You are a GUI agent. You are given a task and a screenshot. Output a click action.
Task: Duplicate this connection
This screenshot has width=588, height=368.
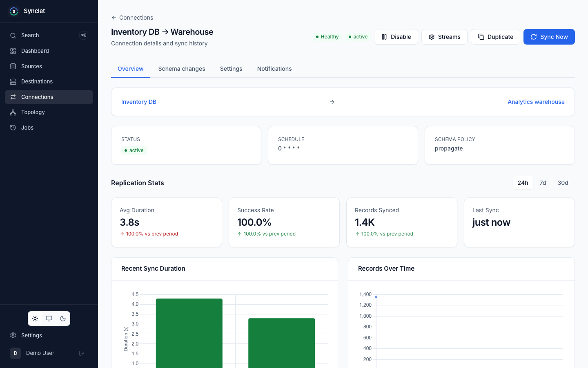click(495, 37)
